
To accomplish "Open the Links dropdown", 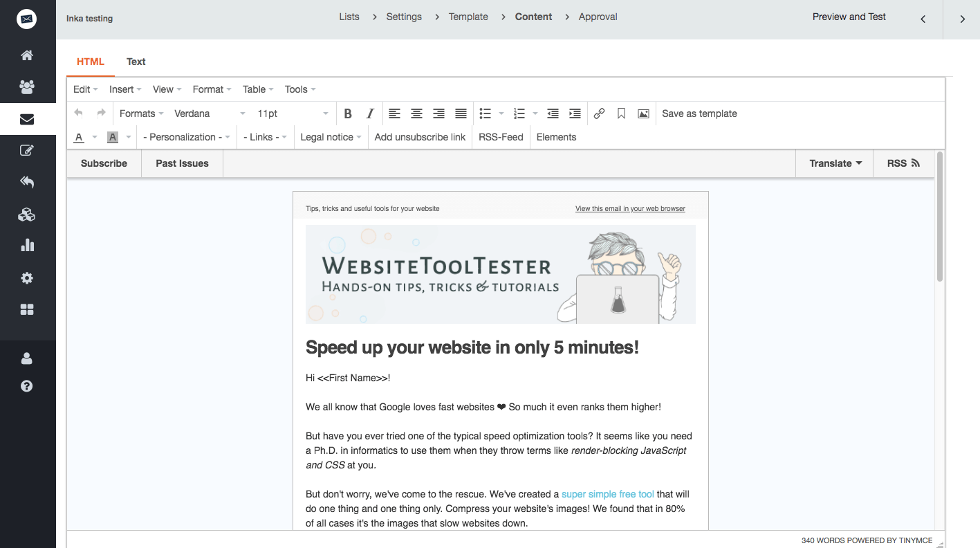I will pos(266,137).
